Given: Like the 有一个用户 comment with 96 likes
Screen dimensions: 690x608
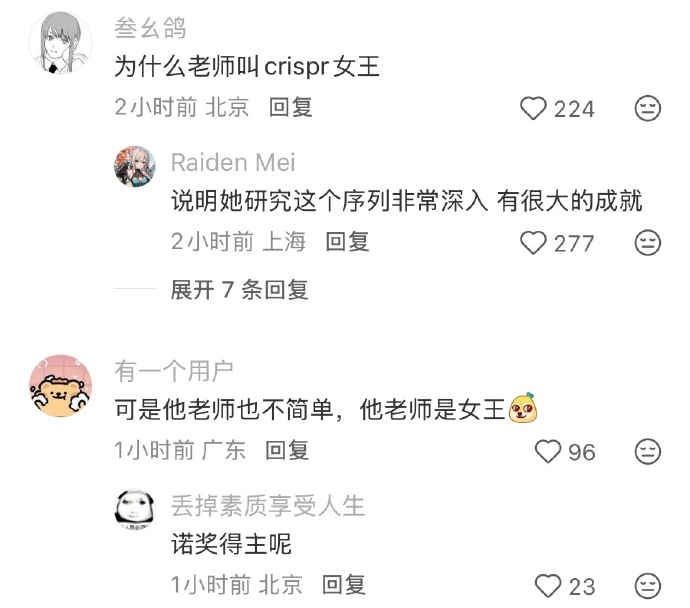Looking at the screenshot, I should (548, 451).
